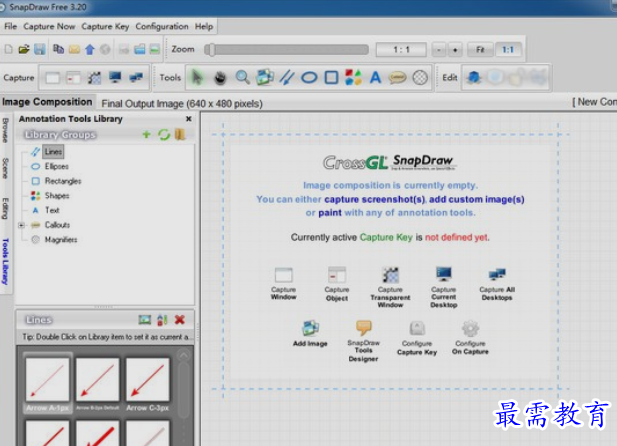Select the Ellipse tool in toolbar
Image resolution: width=617 pixels, height=446 pixels.
309,78
